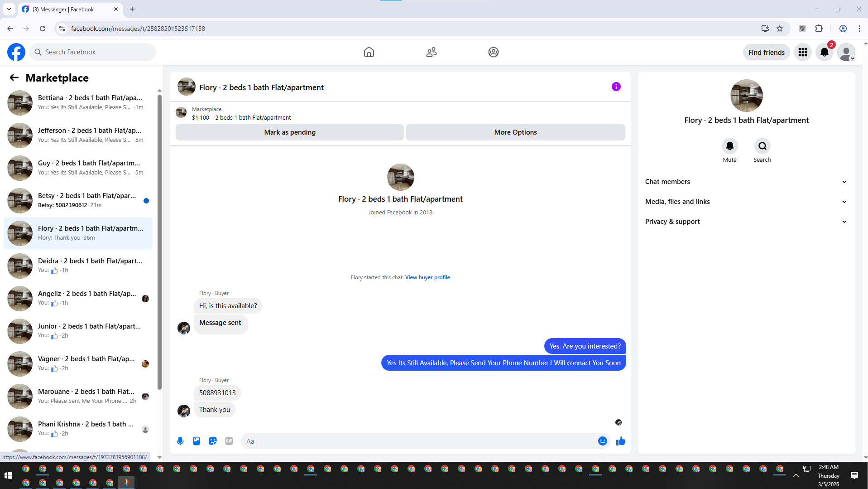This screenshot has height=489, width=868.
Task: Open browser extensions puzzle icon
Action: [x=819, y=29]
